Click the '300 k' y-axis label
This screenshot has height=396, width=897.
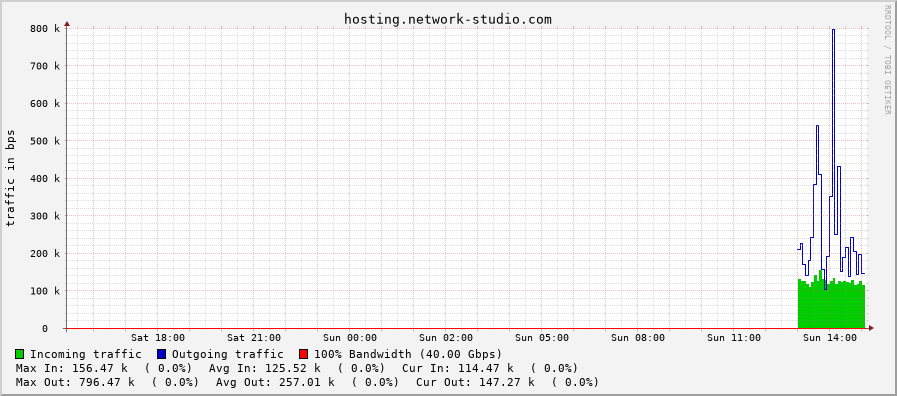tap(45, 216)
